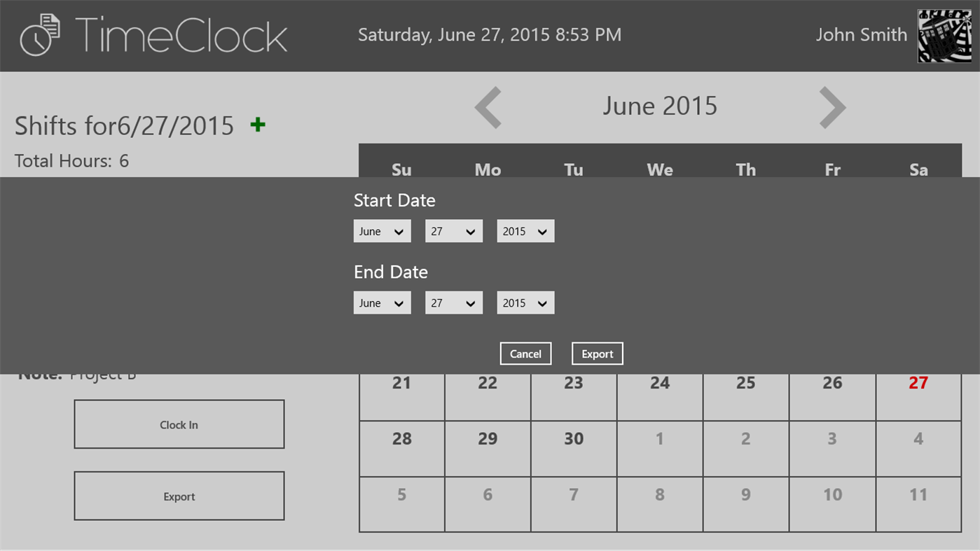Image resolution: width=980 pixels, height=551 pixels.
Task: Open the End Date day dropdown
Action: pyautogui.click(x=453, y=302)
